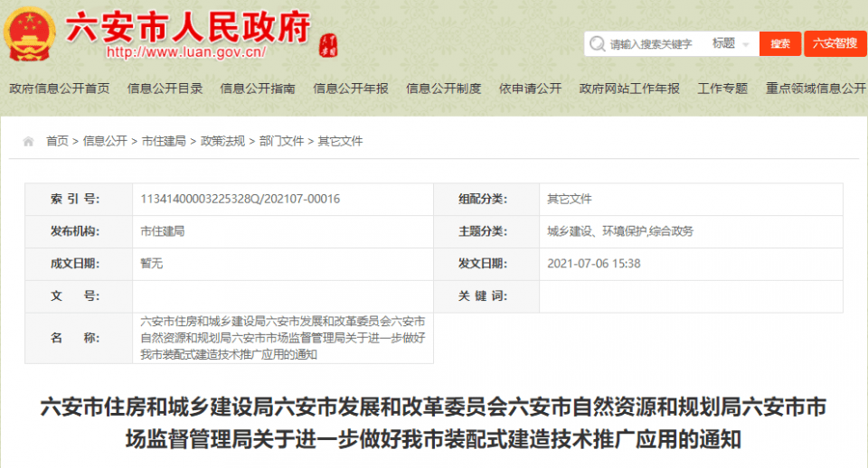
Task: Click the 关 键 词 label cell
Action: 486,296
